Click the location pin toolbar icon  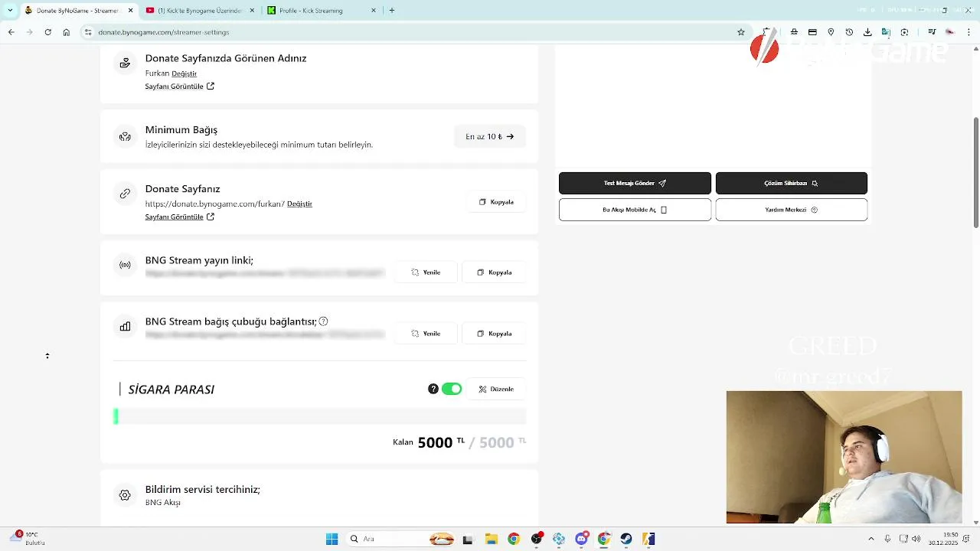coord(831,32)
